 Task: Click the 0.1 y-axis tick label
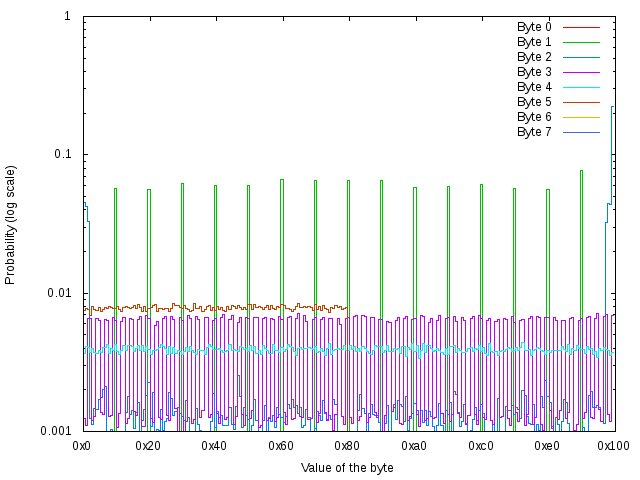tap(61, 155)
